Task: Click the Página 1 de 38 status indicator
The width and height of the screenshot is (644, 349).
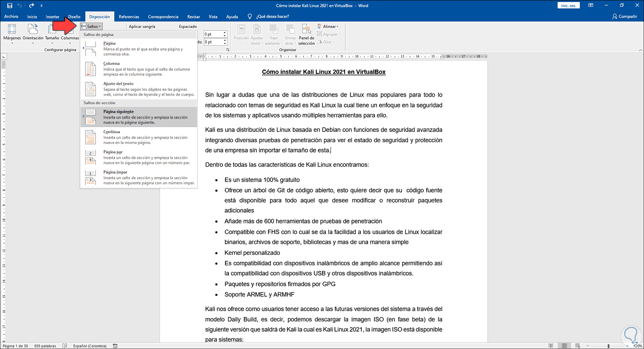Action: pos(16,346)
